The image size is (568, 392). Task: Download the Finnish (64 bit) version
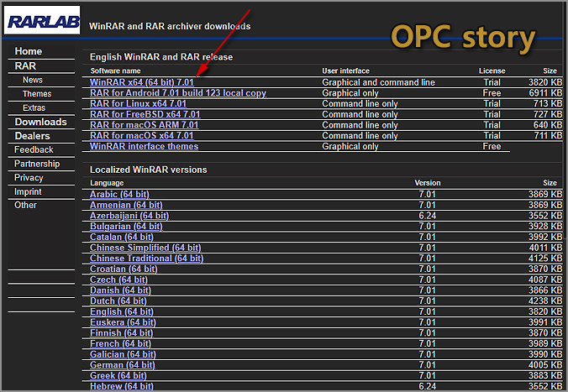tap(121, 333)
